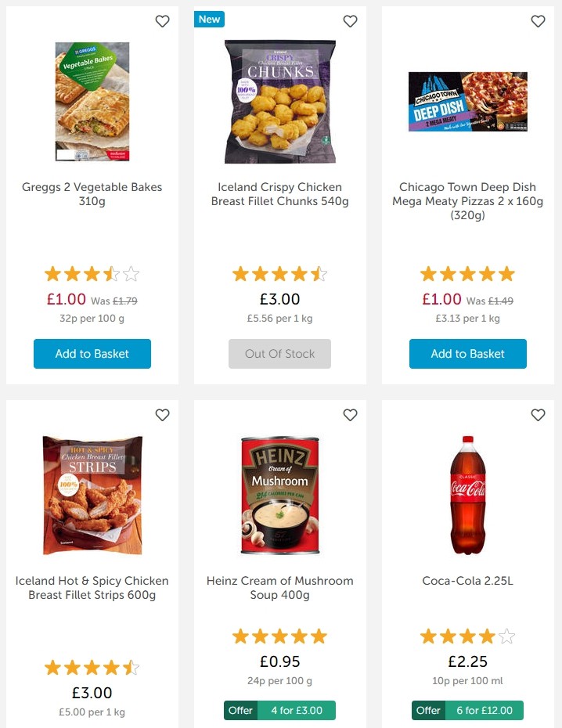This screenshot has height=728, width=562.
Task: Click the wishlist heart on Chicago Town pizza
Action: (x=538, y=21)
